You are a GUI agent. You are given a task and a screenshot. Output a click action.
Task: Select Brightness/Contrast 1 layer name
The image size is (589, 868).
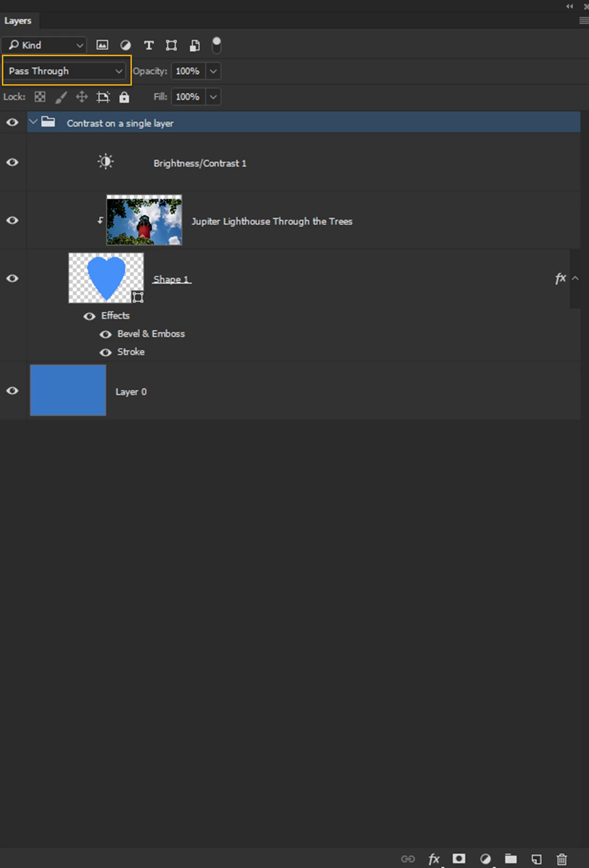[x=200, y=163]
